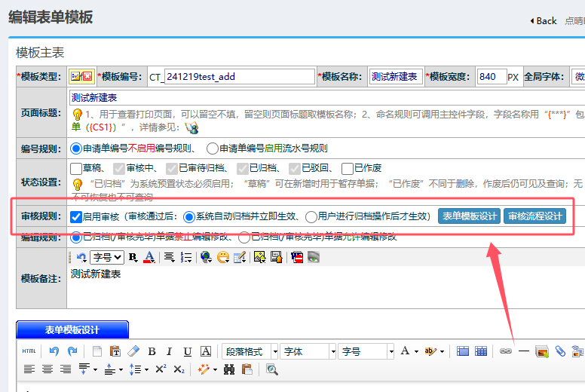Pick font color A in 模板备注 toolbar
The width and height of the screenshot is (585, 392).
click(x=149, y=257)
